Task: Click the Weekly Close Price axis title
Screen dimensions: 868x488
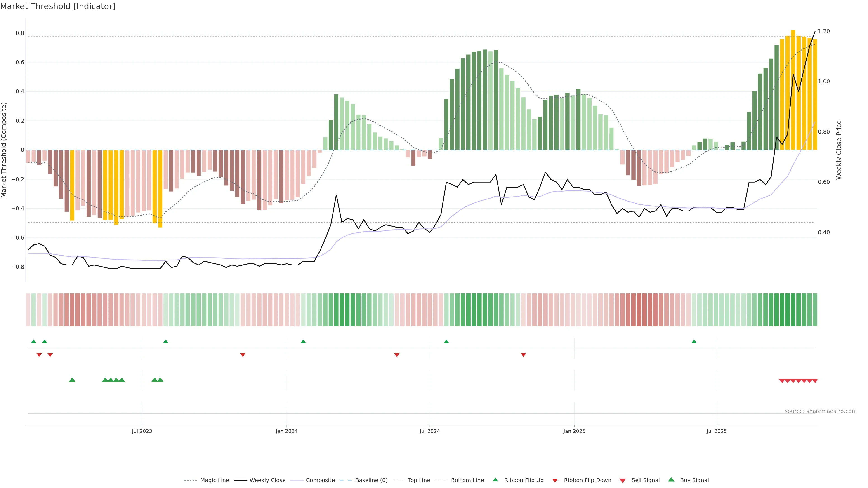Action: (x=839, y=150)
